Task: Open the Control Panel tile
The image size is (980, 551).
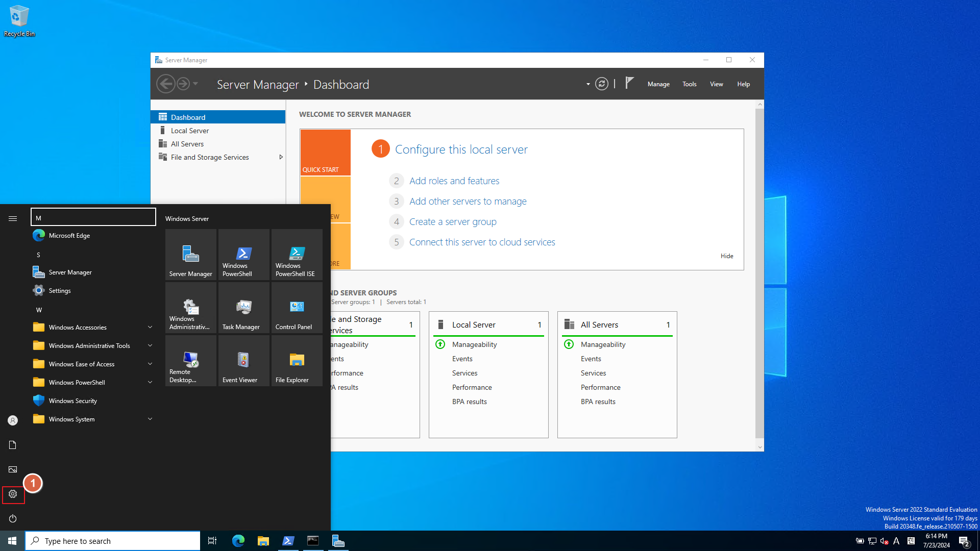Action: 297,308
